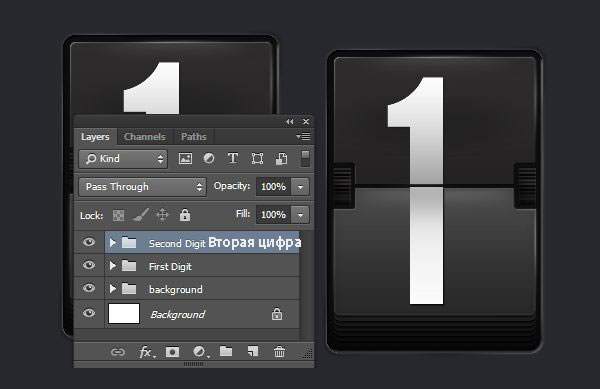The width and height of the screenshot is (600, 389).
Task: Open the Fill slider dropdown arrow
Action: click(x=300, y=215)
